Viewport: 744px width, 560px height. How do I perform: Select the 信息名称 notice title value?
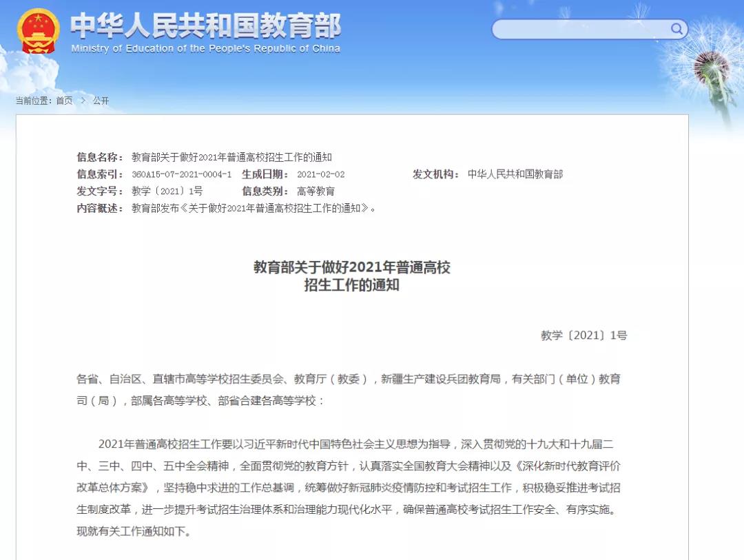click(x=231, y=157)
